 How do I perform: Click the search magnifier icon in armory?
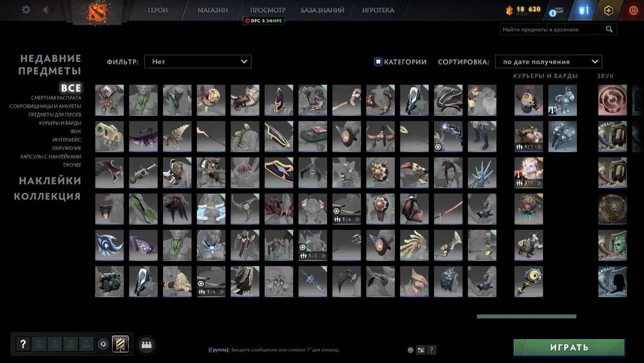tap(609, 29)
